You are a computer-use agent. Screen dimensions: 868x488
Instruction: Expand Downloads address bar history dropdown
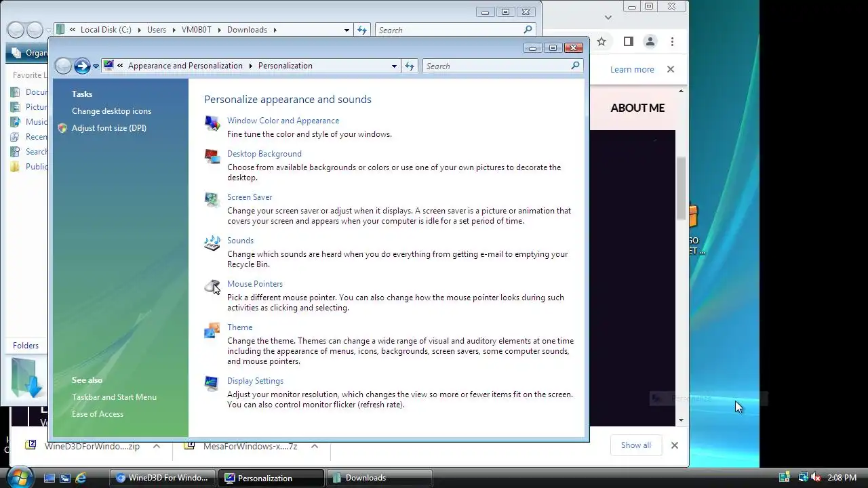347,30
